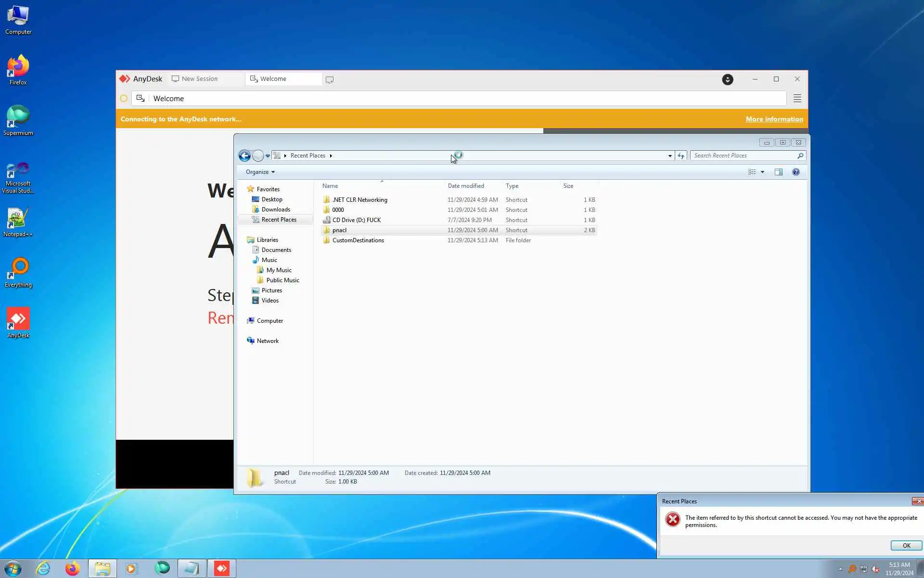924x578 pixels.
Task: Expand the Organize dropdown menu
Action: click(x=260, y=172)
